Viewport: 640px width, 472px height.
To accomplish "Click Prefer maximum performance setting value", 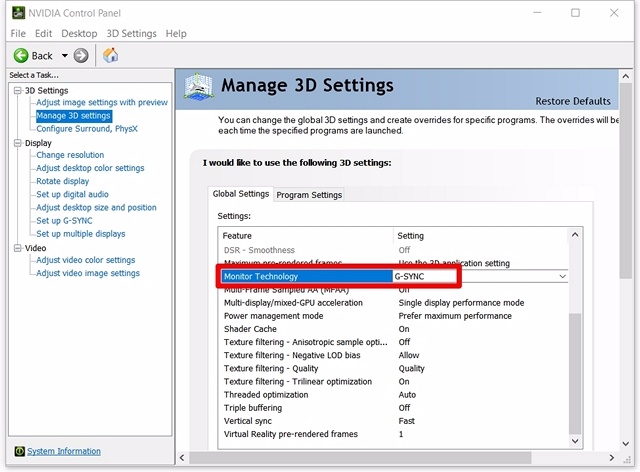I will tap(455, 316).
